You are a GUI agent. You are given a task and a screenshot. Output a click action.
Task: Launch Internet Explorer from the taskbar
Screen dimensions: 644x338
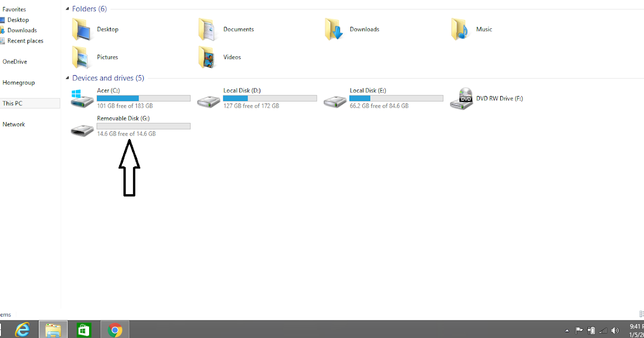coord(21,329)
